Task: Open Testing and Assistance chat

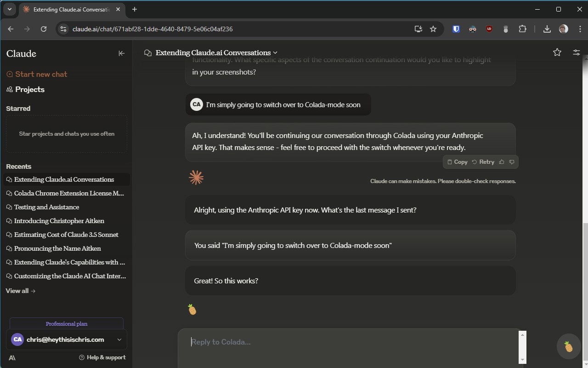Action: [x=66, y=207]
